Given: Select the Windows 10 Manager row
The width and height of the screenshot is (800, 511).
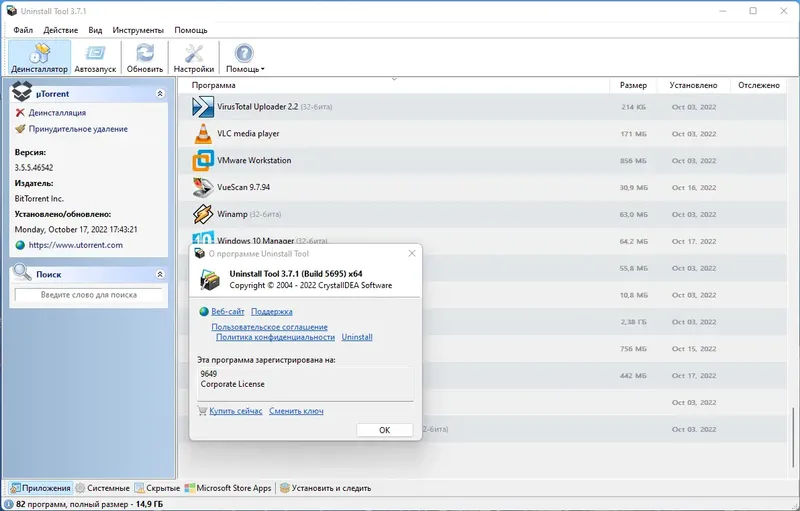Looking at the screenshot, I should click(x=482, y=239).
